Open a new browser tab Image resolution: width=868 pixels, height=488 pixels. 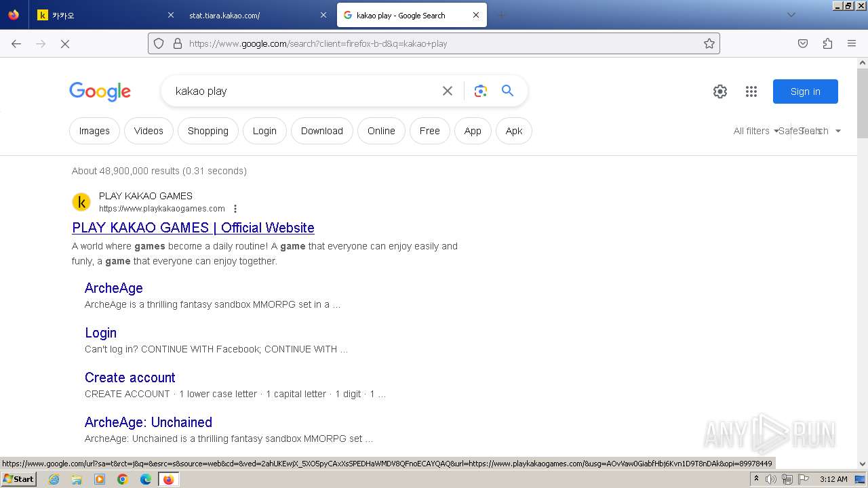[501, 15]
